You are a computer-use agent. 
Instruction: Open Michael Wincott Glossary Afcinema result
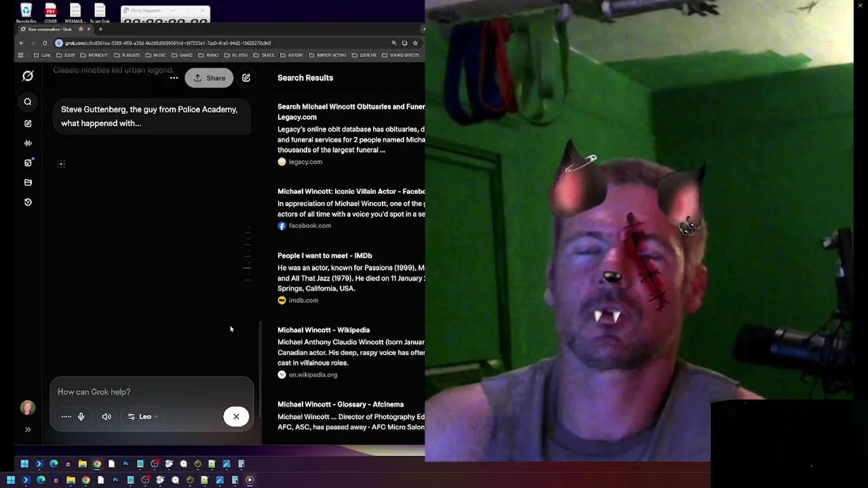pos(340,405)
